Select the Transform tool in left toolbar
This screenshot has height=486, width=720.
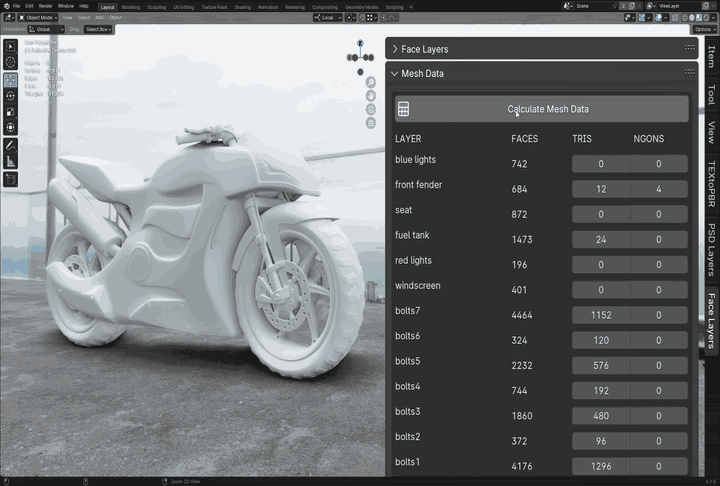pyautogui.click(x=11, y=128)
